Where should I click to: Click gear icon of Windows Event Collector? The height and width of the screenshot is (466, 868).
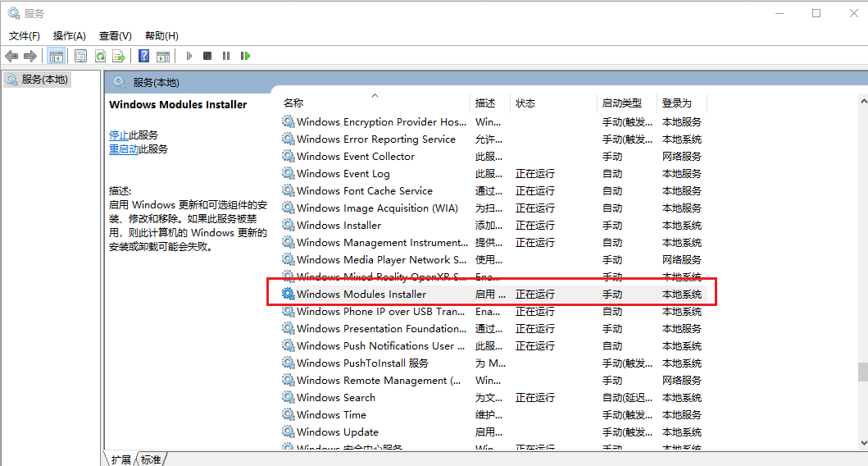coord(289,156)
